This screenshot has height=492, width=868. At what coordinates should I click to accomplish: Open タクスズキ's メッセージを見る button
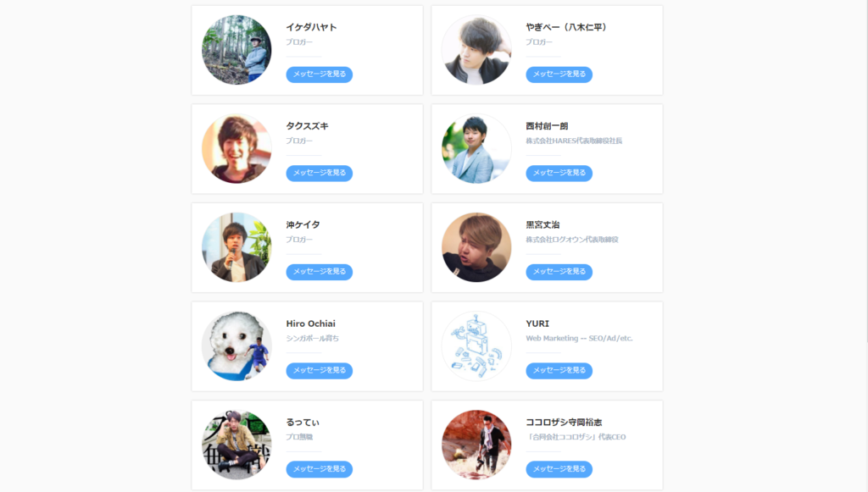pos(320,173)
